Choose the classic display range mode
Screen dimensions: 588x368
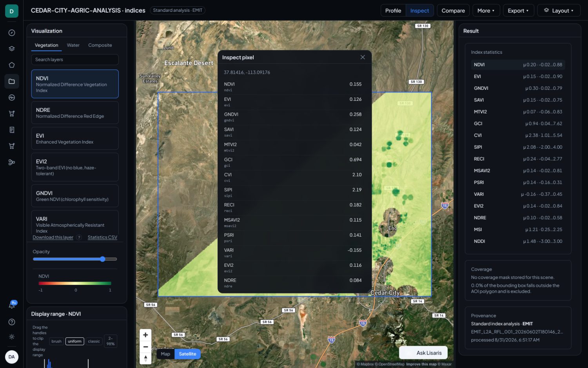(x=94, y=341)
